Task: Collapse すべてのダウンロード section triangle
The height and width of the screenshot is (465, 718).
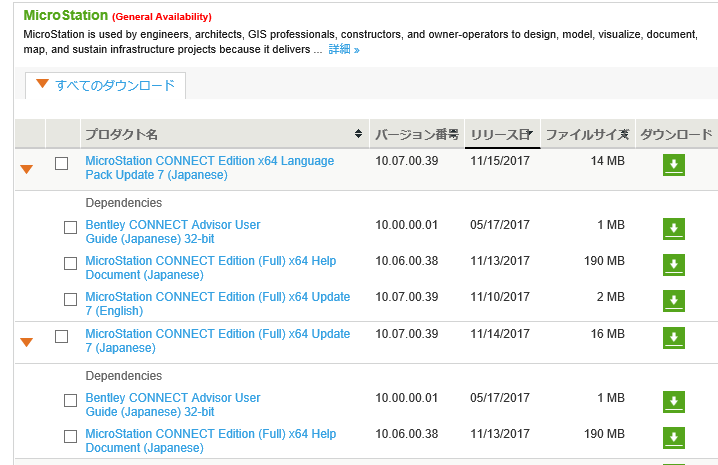Action: tap(43, 83)
